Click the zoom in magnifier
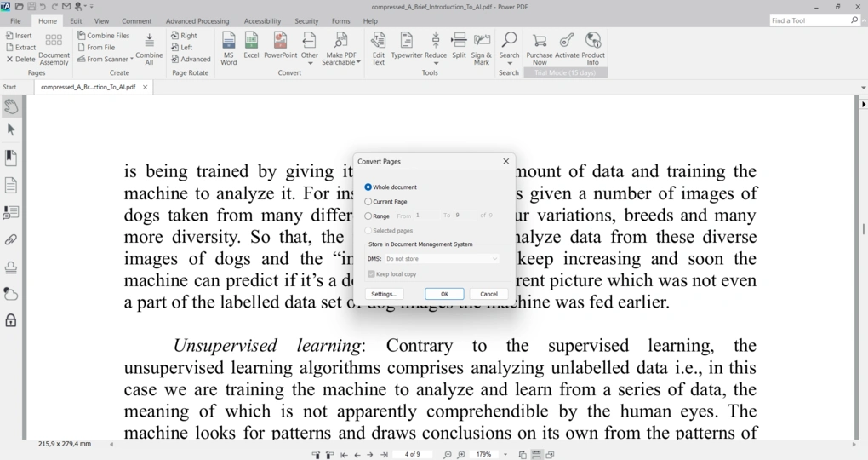868x460 pixels. click(461, 454)
